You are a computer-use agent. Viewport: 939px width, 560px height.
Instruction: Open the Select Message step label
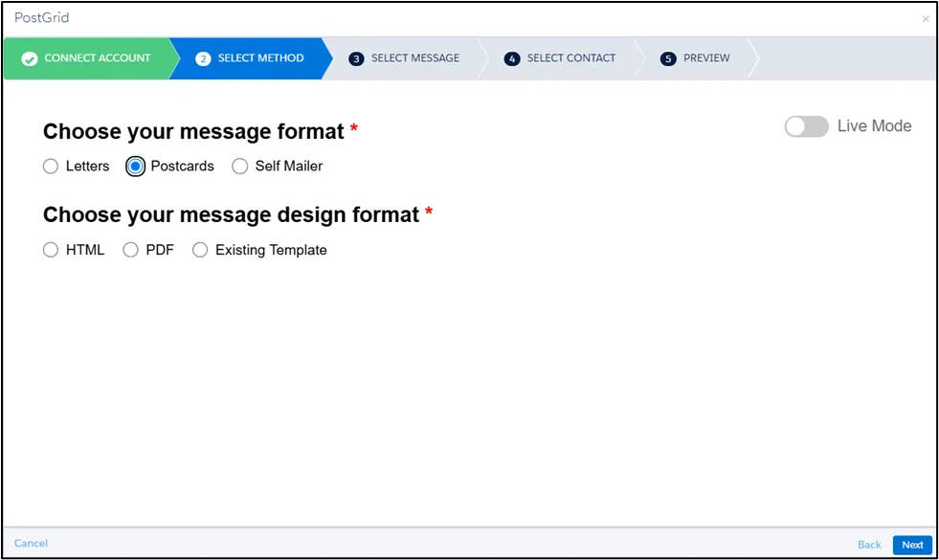(415, 58)
